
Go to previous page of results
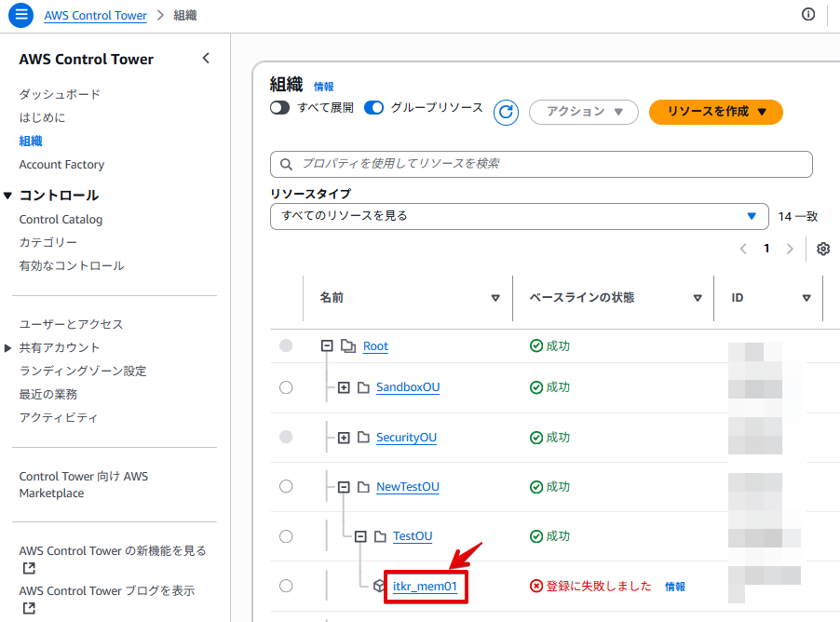click(x=743, y=249)
